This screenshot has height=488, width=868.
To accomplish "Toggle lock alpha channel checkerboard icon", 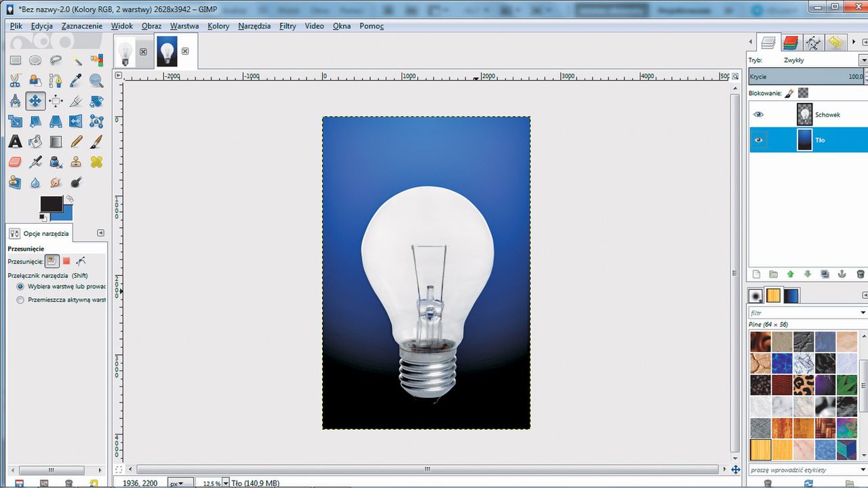I will [804, 93].
